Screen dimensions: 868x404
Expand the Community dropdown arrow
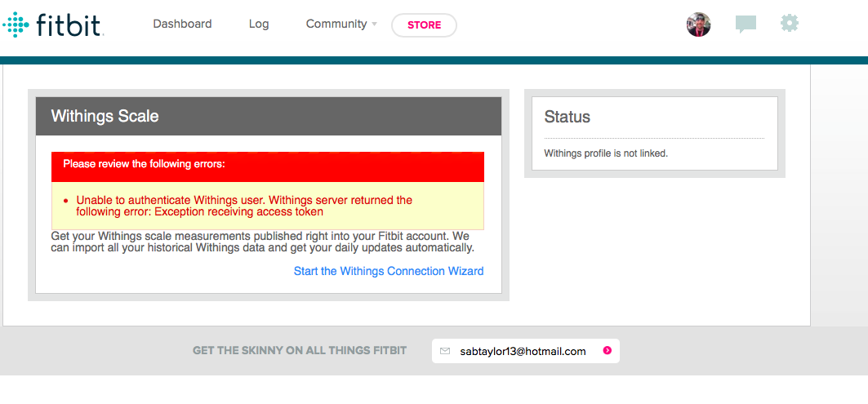coord(374,24)
